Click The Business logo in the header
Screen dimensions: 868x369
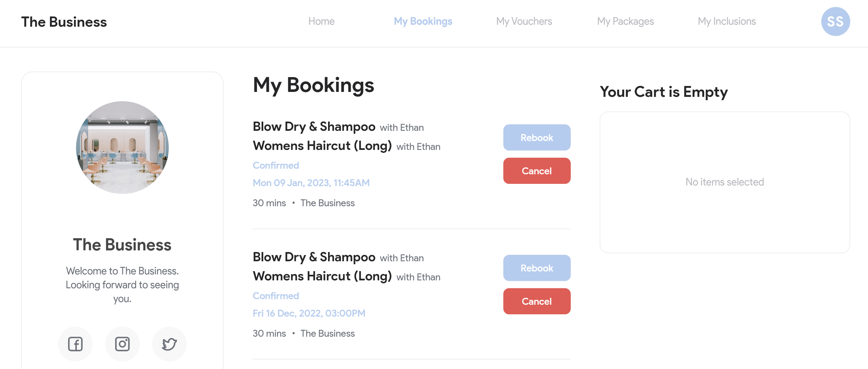pos(64,22)
